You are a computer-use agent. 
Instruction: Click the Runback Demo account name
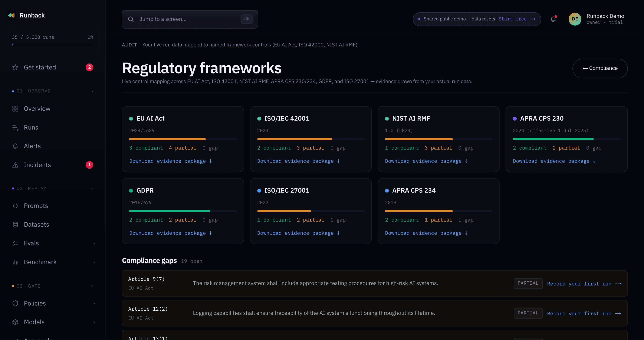click(x=605, y=16)
